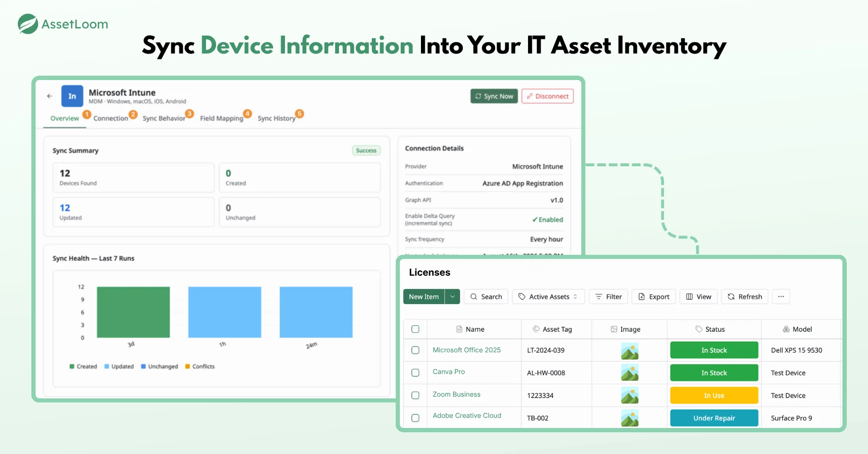
Task: Click the blue 1h chart bar
Action: [x=225, y=312]
